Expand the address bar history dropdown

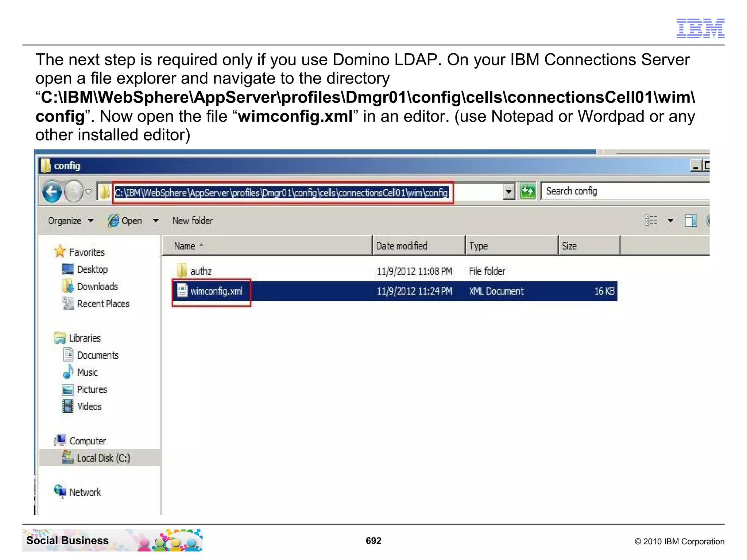tap(508, 192)
